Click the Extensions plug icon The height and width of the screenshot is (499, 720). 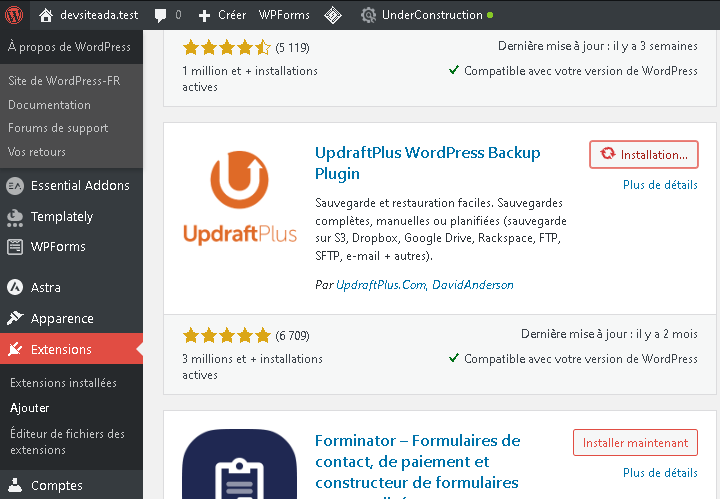pos(15,349)
